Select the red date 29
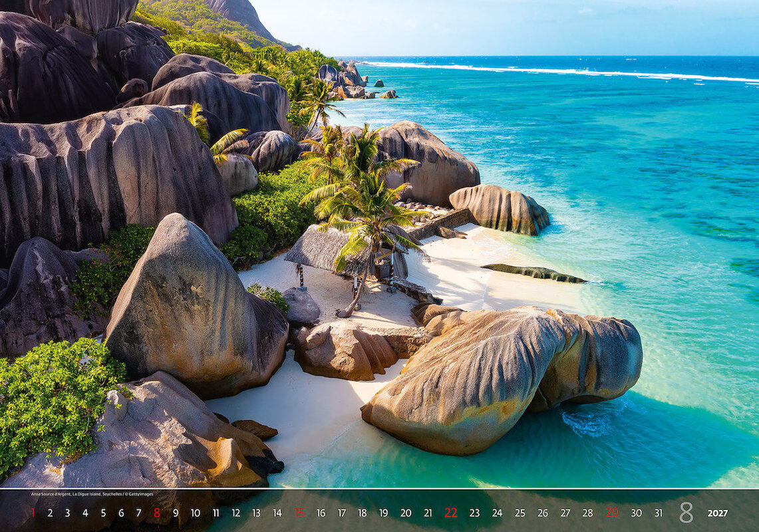This screenshot has width=759, height=532. tap(612, 513)
